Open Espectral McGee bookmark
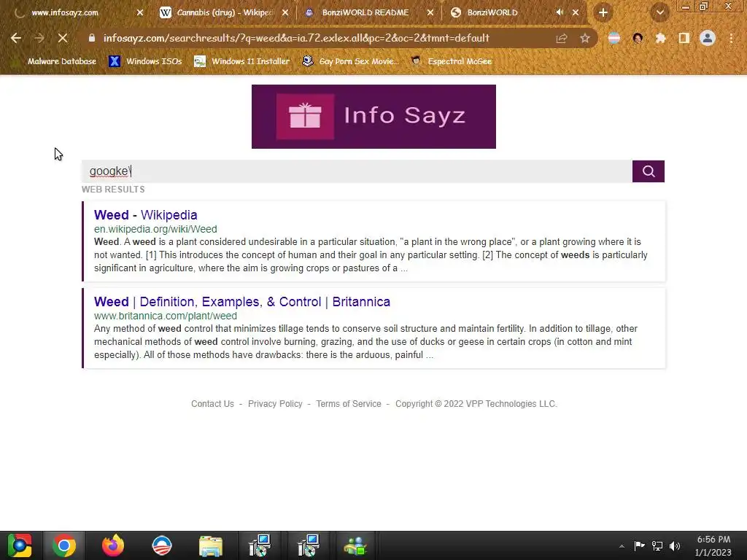The height and width of the screenshot is (560, 747). tap(451, 61)
